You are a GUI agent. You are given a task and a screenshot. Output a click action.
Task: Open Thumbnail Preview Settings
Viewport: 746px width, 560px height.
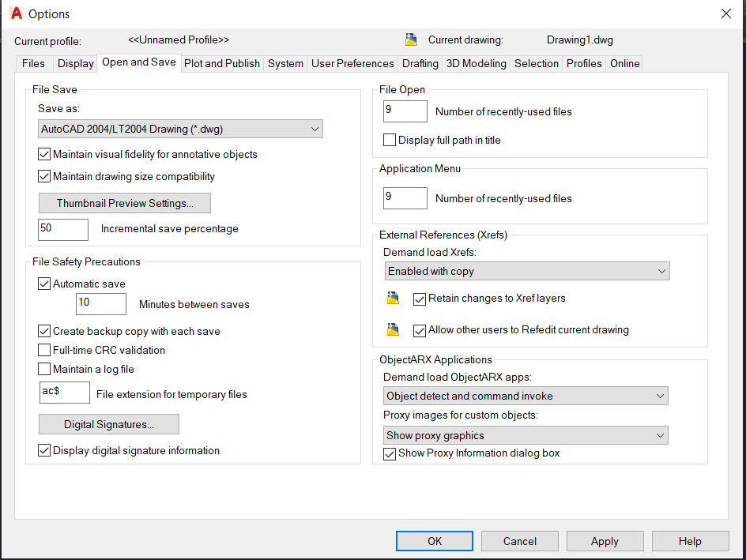125,203
